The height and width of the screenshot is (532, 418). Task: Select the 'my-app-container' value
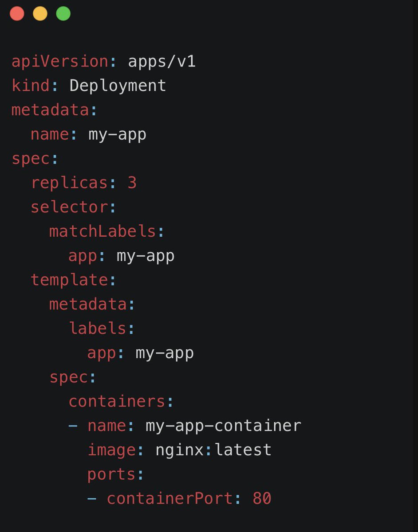coord(224,426)
